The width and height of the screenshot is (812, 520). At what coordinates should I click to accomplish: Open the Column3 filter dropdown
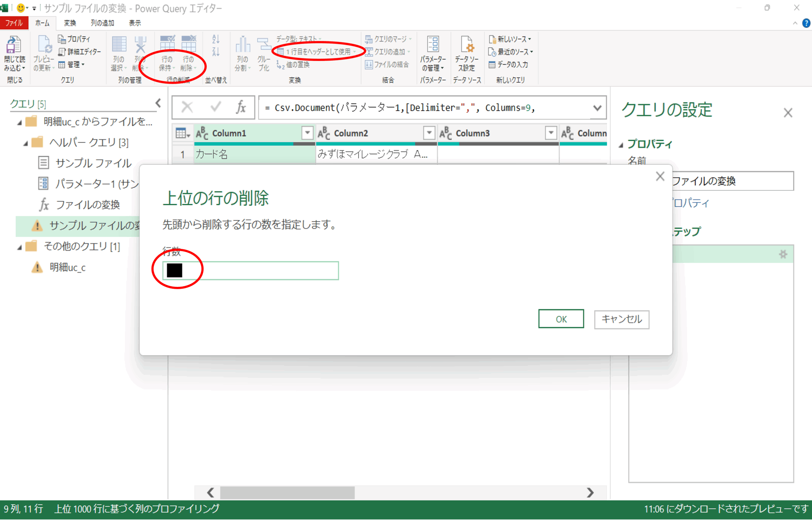[551, 133]
